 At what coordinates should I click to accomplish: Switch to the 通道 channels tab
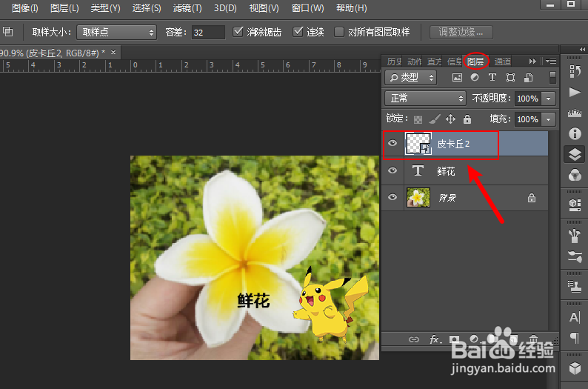503,61
